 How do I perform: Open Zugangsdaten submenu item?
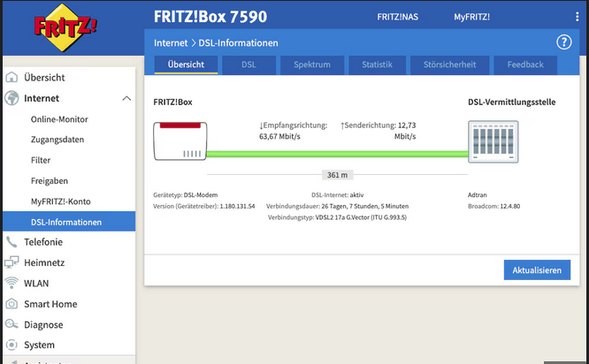[x=57, y=140]
